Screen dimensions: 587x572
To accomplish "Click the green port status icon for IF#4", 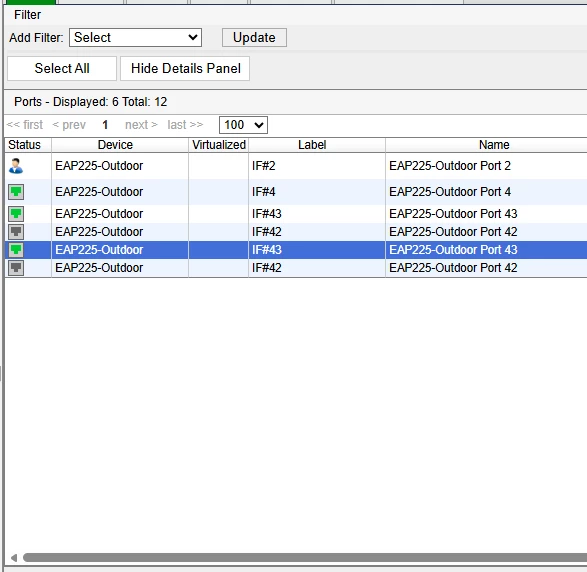I will (16, 192).
